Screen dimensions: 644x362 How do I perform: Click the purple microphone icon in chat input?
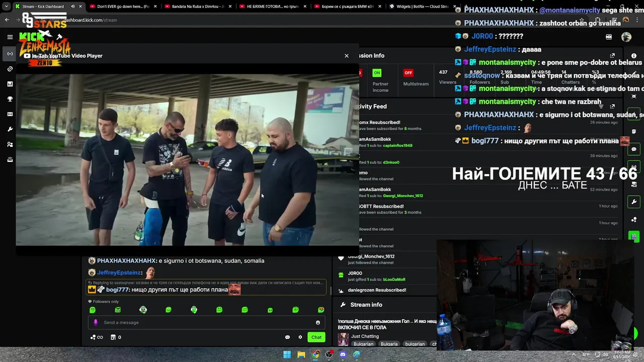click(x=96, y=323)
